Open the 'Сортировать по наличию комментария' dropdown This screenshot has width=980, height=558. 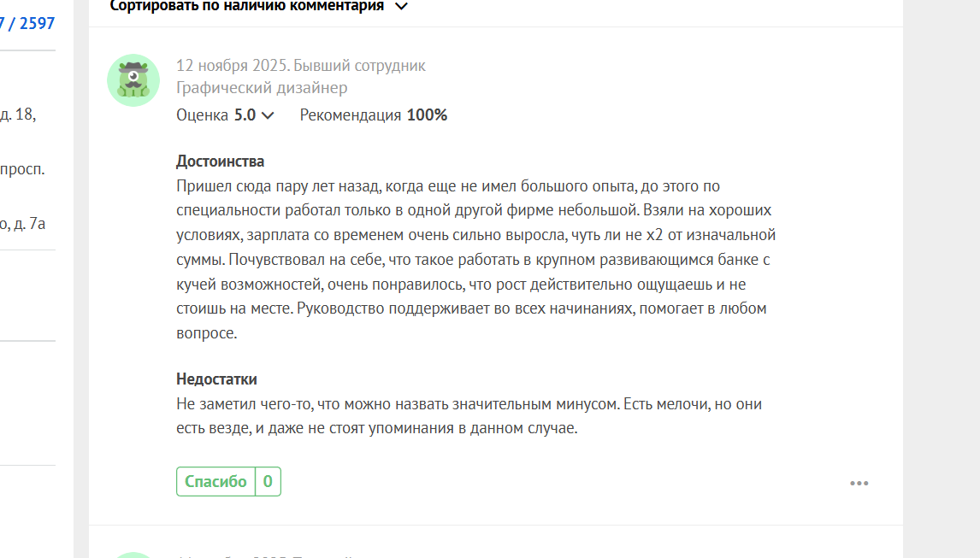coord(259,6)
